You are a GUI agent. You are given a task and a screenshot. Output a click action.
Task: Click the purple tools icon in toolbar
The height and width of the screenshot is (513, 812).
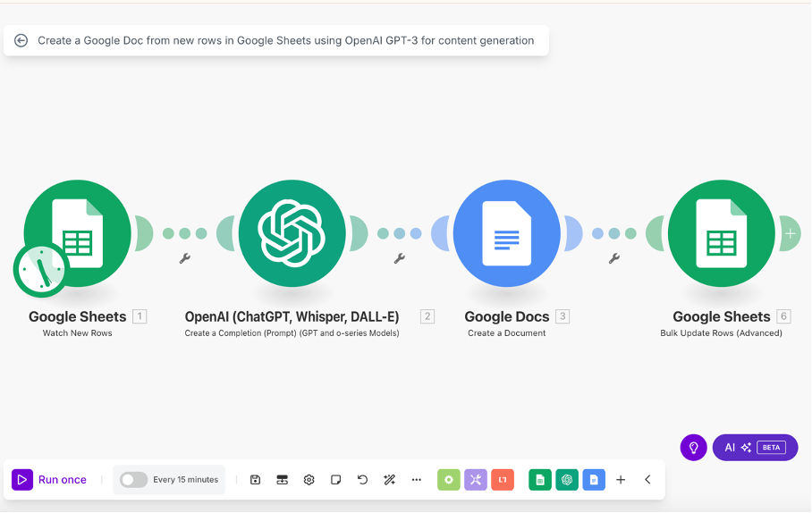click(475, 480)
